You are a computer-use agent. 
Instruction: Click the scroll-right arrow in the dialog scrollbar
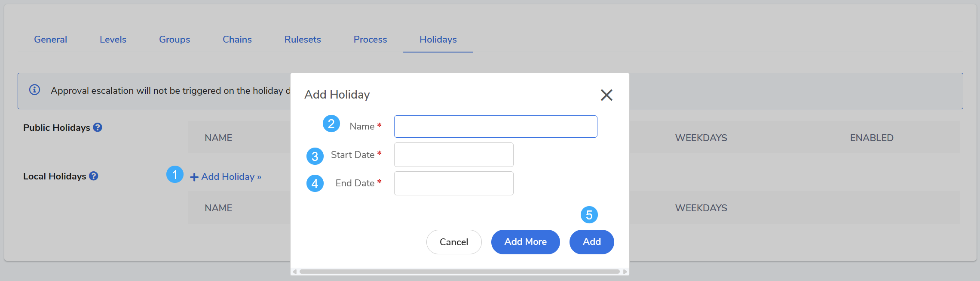point(625,272)
